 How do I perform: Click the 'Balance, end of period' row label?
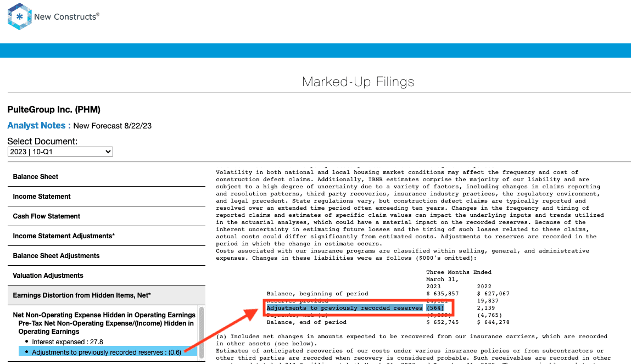[x=306, y=322]
